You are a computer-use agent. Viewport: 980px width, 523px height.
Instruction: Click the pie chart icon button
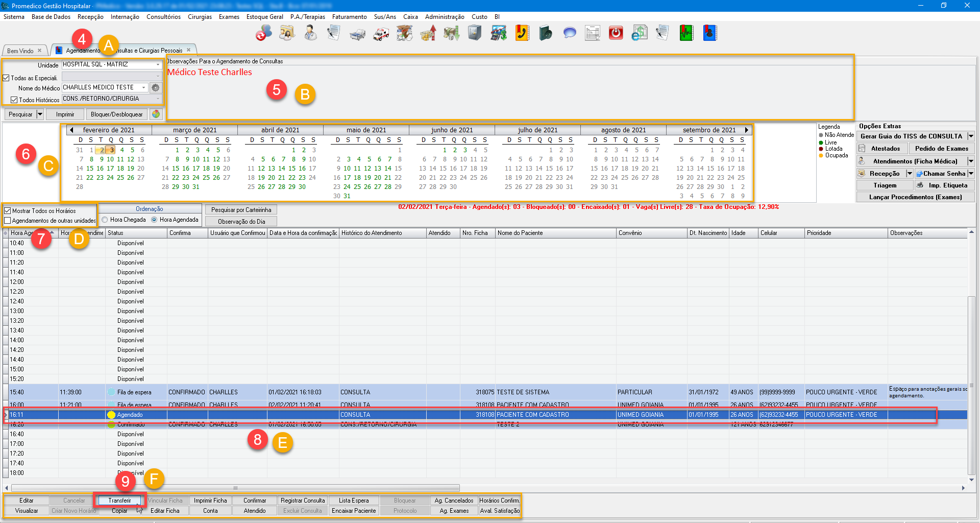click(x=156, y=114)
